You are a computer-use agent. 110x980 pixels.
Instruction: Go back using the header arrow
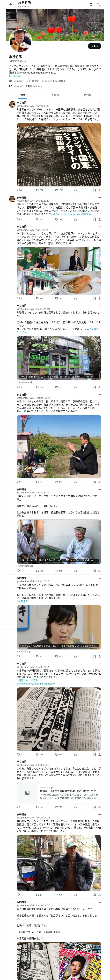[11, 5]
